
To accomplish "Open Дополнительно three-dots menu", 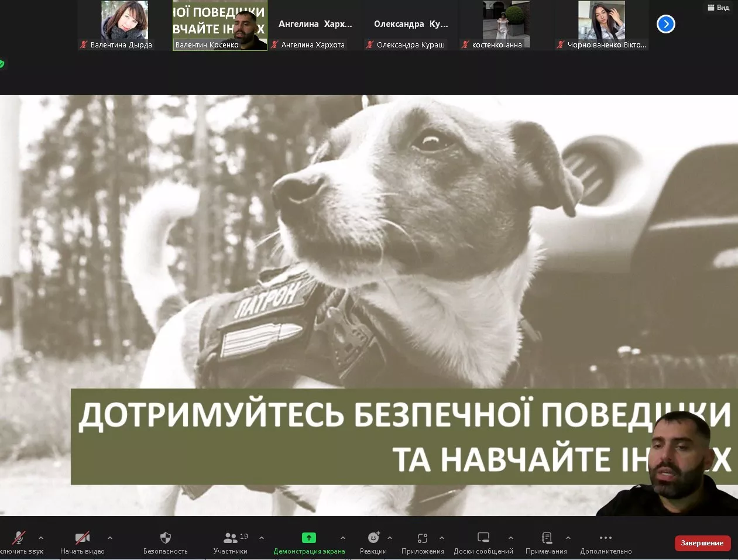I will [606, 538].
